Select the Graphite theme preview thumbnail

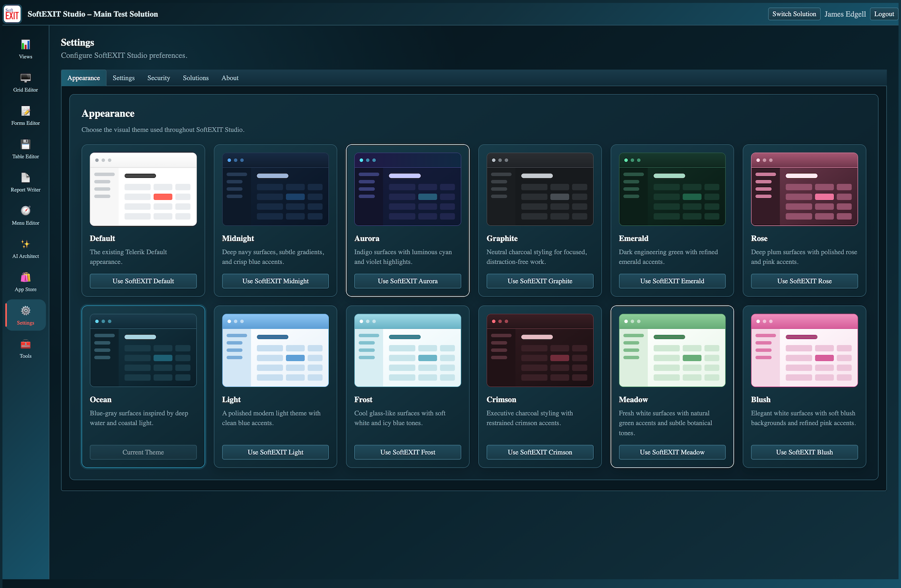point(540,189)
